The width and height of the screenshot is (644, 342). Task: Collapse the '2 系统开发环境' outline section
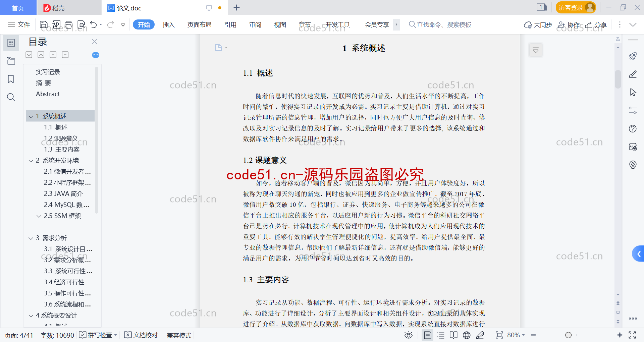coord(31,161)
